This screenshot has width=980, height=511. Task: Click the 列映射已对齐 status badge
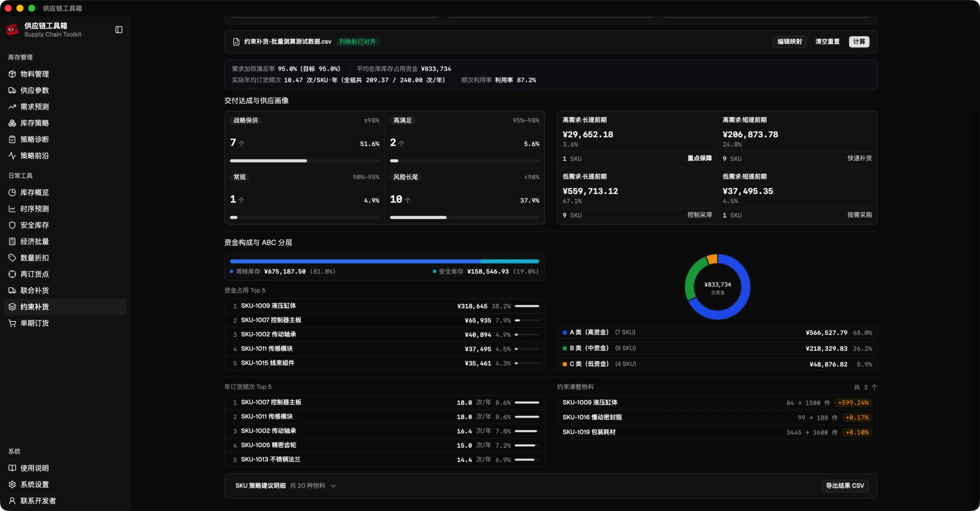(357, 42)
